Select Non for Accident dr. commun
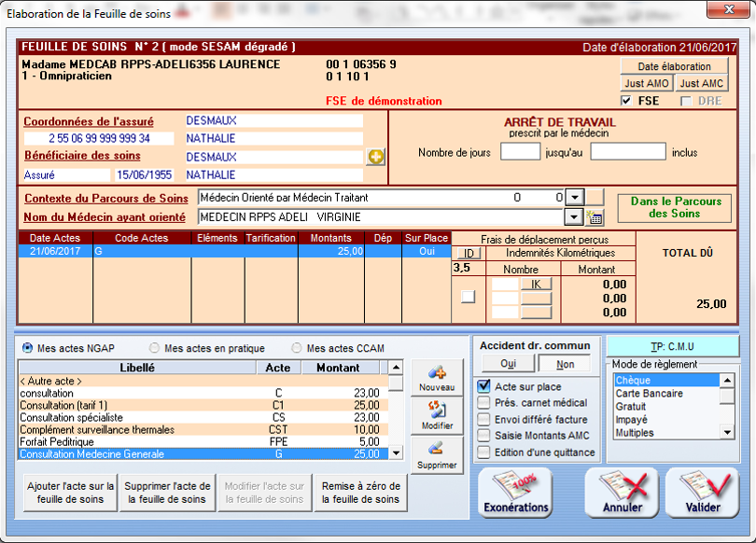756x543 pixels. click(x=565, y=364)
